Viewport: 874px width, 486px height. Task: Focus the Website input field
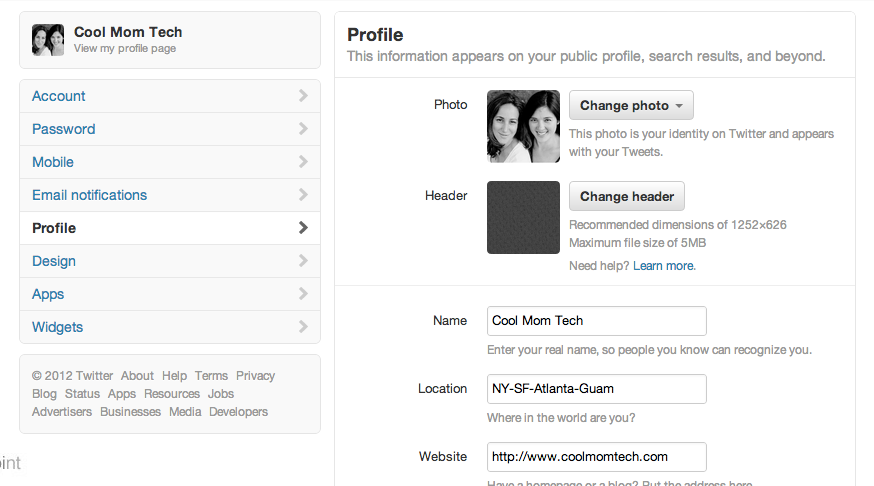(596, 457)
